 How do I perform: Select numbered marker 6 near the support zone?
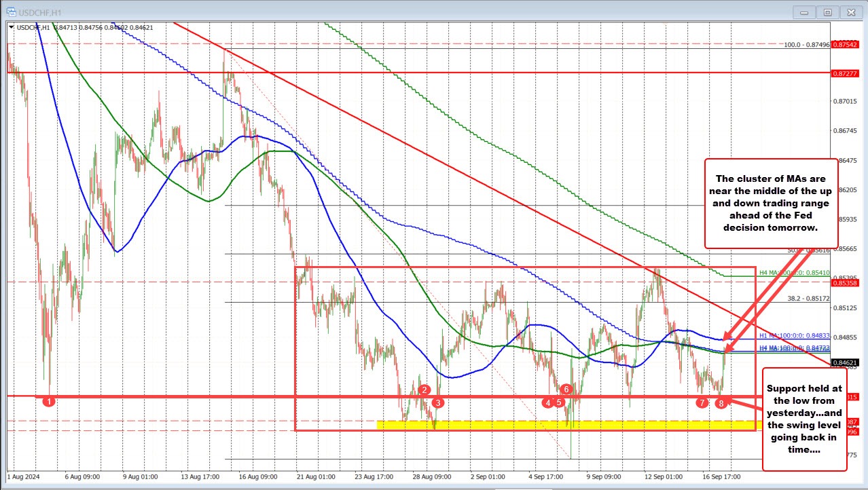567,390
